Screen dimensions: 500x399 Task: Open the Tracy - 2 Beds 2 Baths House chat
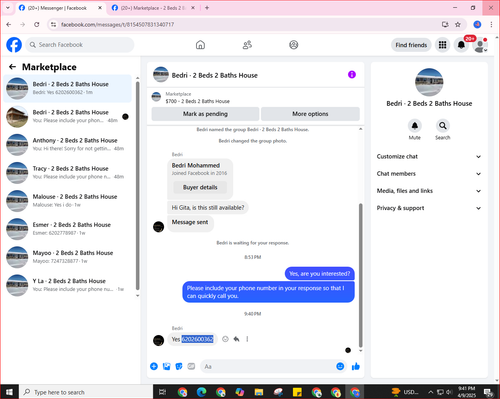pyautogui.click(x=68, y=173)
